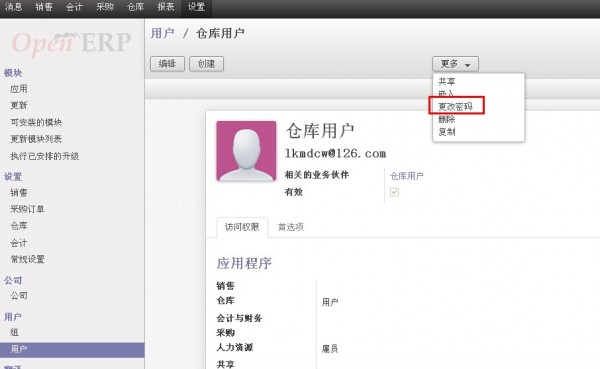This screenshot has height=369, width=600.
Task: Click the 设置 sidebar section header
Action: 13,176
